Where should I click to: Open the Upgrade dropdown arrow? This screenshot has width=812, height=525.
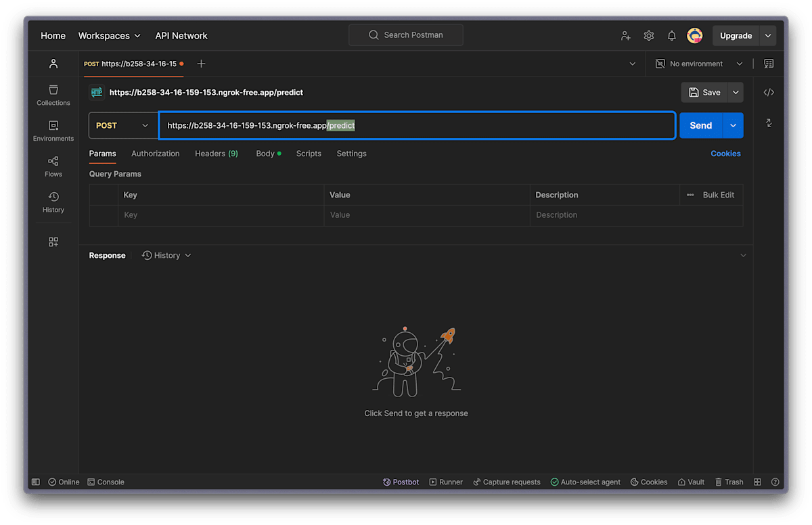tap(767, 36)
